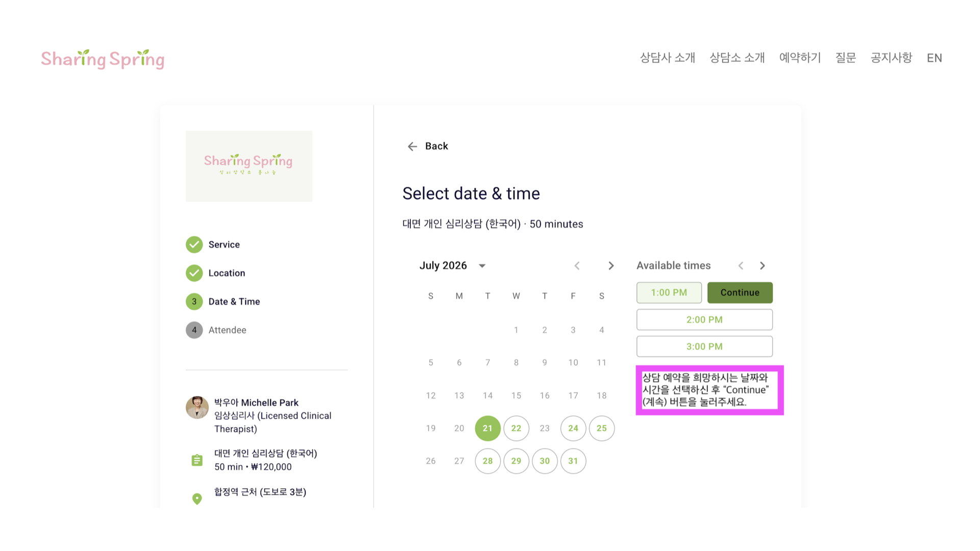Click the disabled date 23 in calendar
Viewport: 980px width, 551px height.
545,429
